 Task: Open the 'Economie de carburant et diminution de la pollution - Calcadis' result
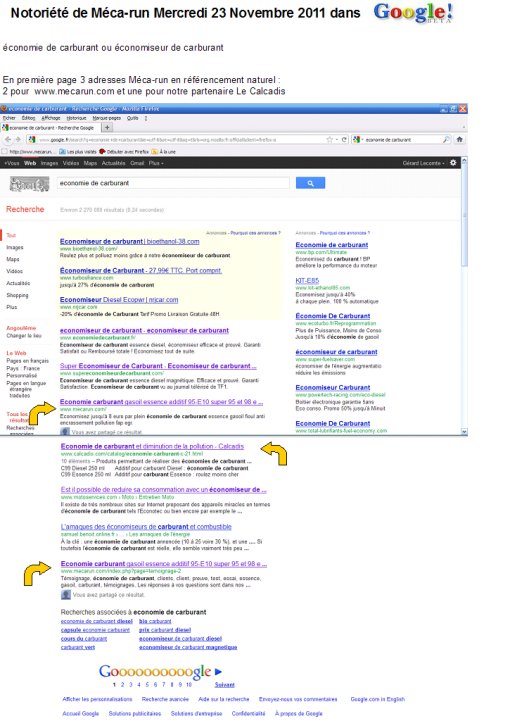coord(152,446)
